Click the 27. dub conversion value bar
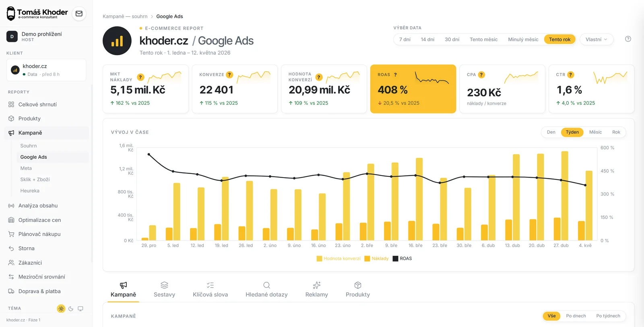 click(565, 196)
